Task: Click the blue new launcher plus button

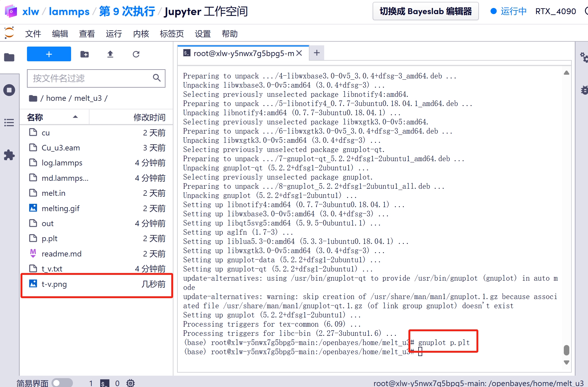Action: [x=49, y=54]
